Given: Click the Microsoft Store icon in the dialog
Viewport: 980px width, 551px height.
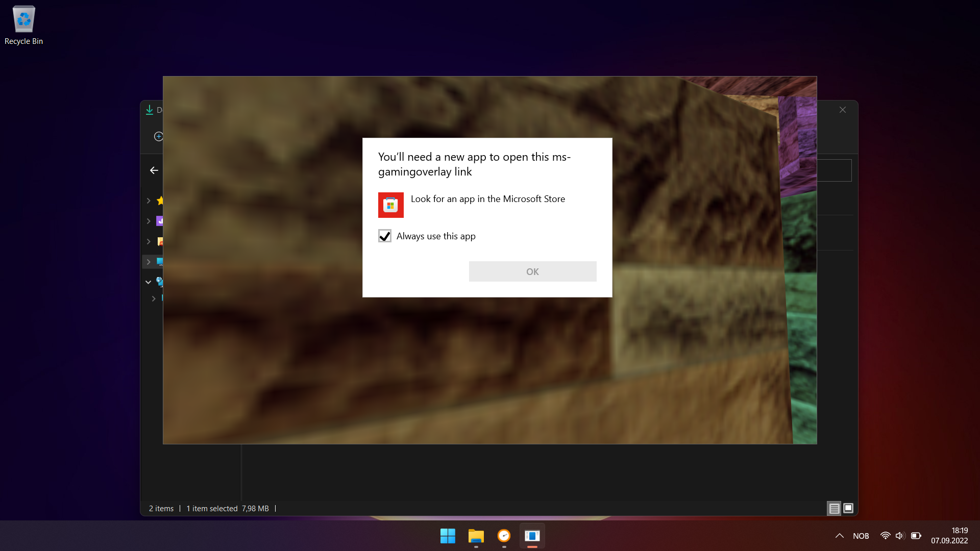Looking at the screenshot, I should click(x=391, y=205).
